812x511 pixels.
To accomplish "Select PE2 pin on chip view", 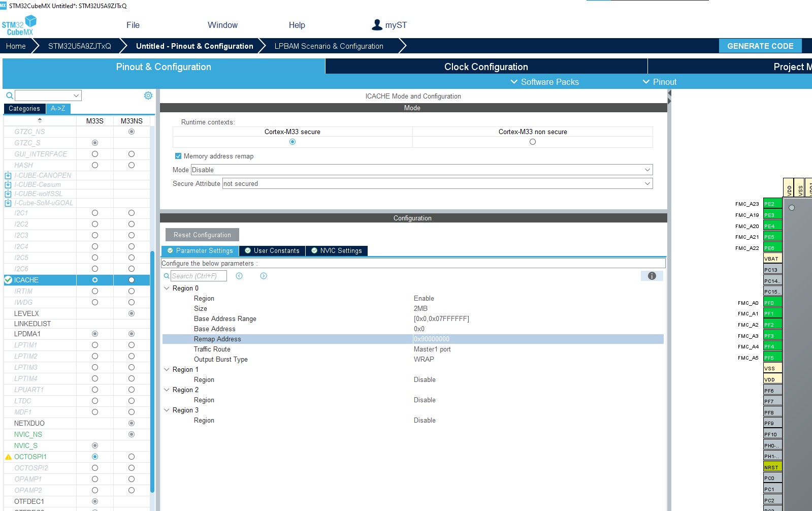I will coord(772,204).
